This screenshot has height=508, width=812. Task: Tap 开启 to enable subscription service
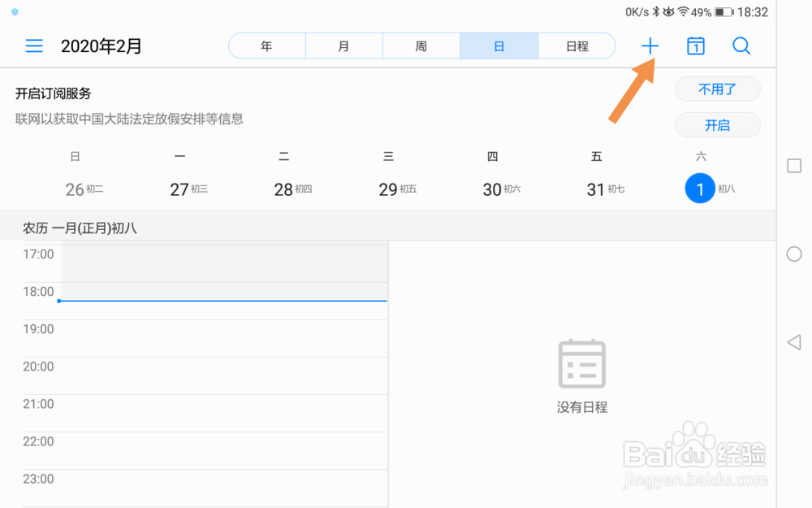(x=717, y=125)
